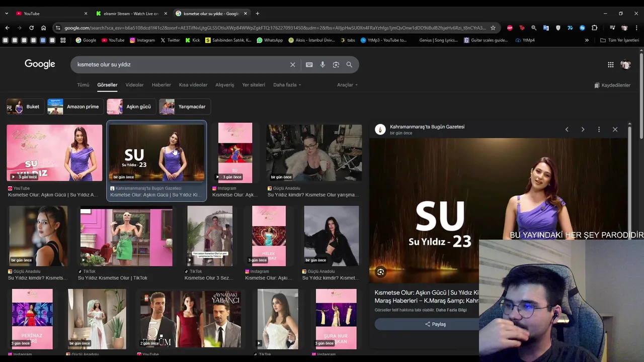The image size is (644, 362).
Task: Clear the search box with the X icon
Action: 292,64
